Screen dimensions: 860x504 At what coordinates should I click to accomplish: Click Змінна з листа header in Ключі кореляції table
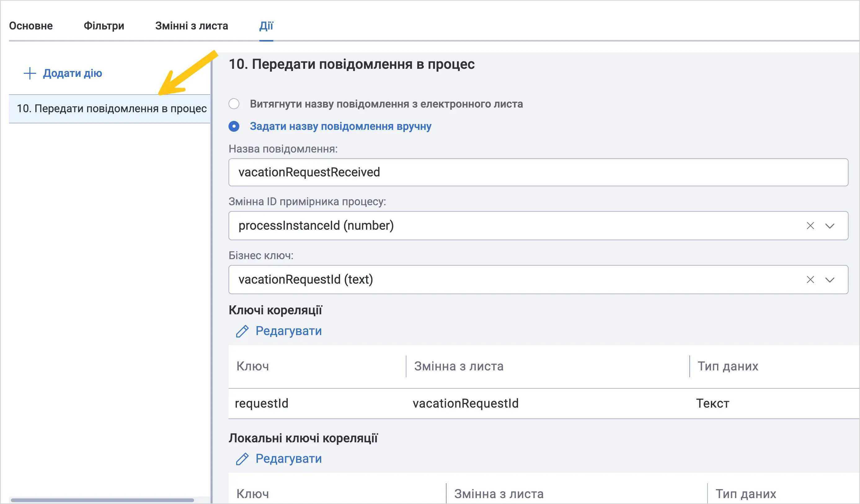click(x=459, y=366)
